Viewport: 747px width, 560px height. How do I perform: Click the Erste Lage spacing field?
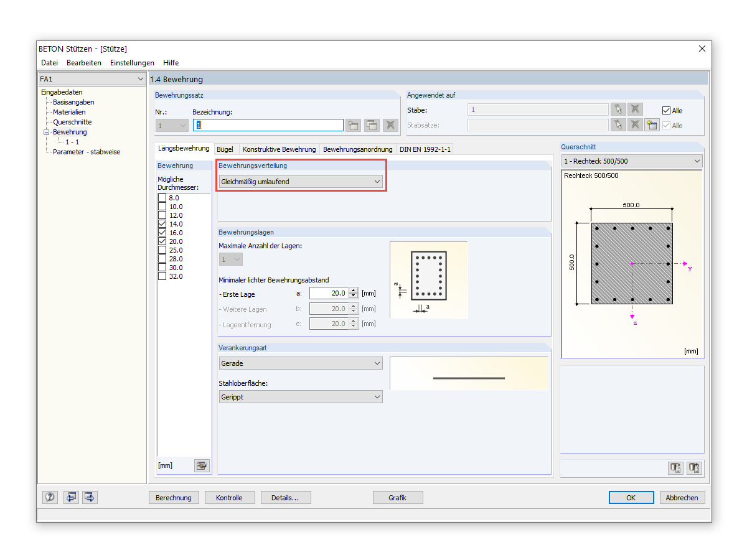pos(329,293)
